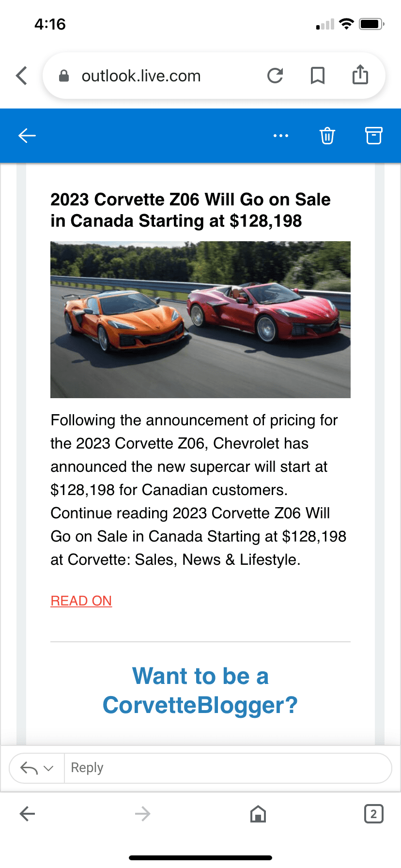
Task: Bookmark the current page
Action: coord(317,76)
